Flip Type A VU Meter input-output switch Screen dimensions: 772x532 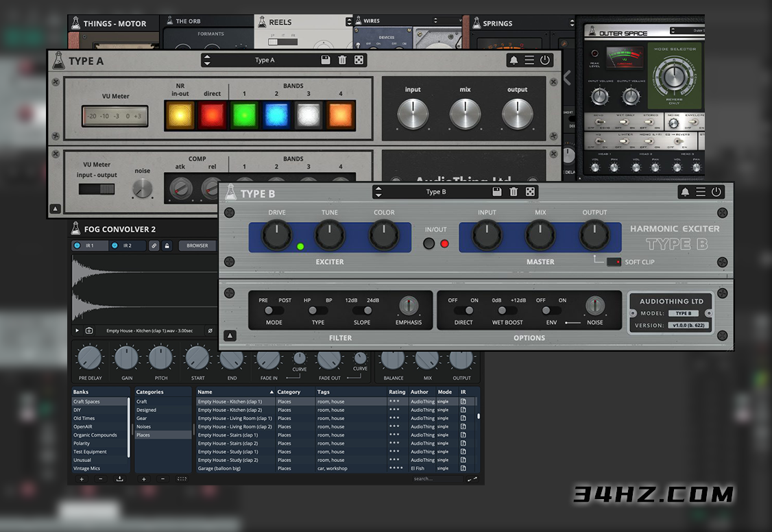click(x=97, y=189)
